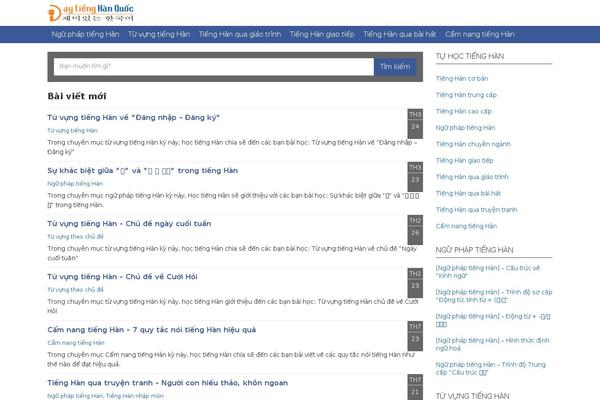Open sidebar link Tiếng Hàn qua giáo trình
Image resolution: width=600 pixels, height=400 pixels.
pos(472,177)
